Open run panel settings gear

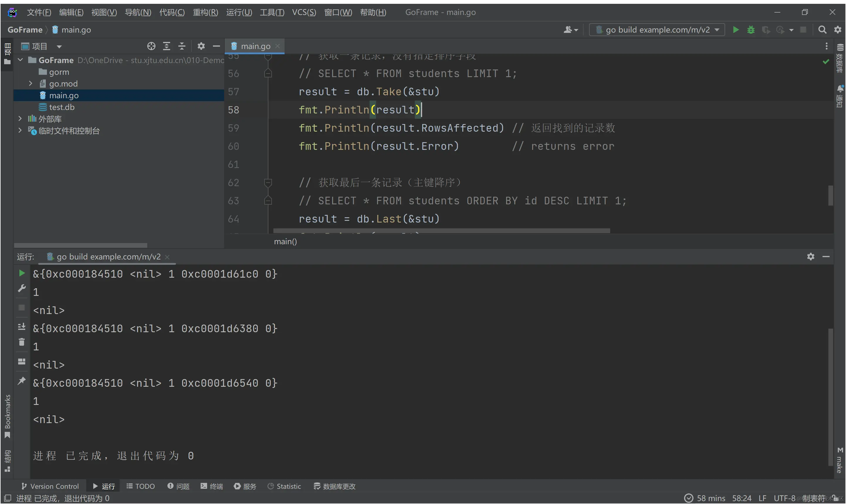tap(811, 257)
